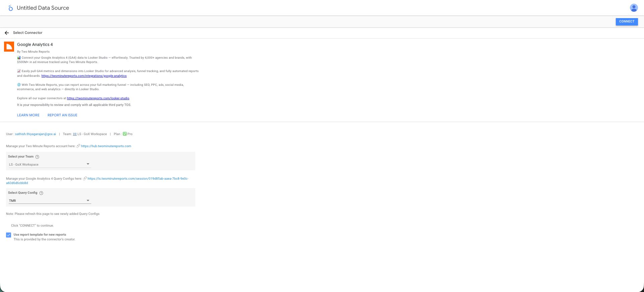Image resolution: width=644 pixels, height=292 pixels.
Task: Click the Google Analytics 4 connector title
Action: (x=35, y=45)
